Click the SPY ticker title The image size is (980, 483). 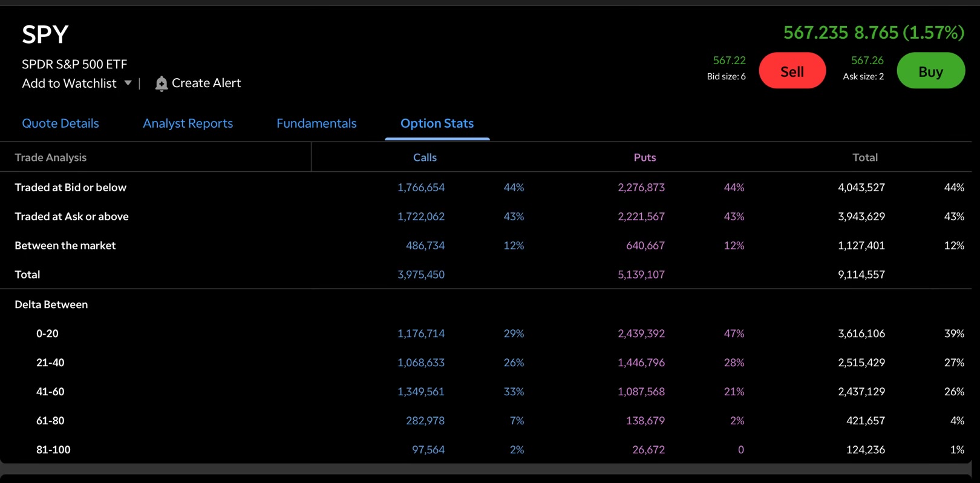[x=45, y=34]
